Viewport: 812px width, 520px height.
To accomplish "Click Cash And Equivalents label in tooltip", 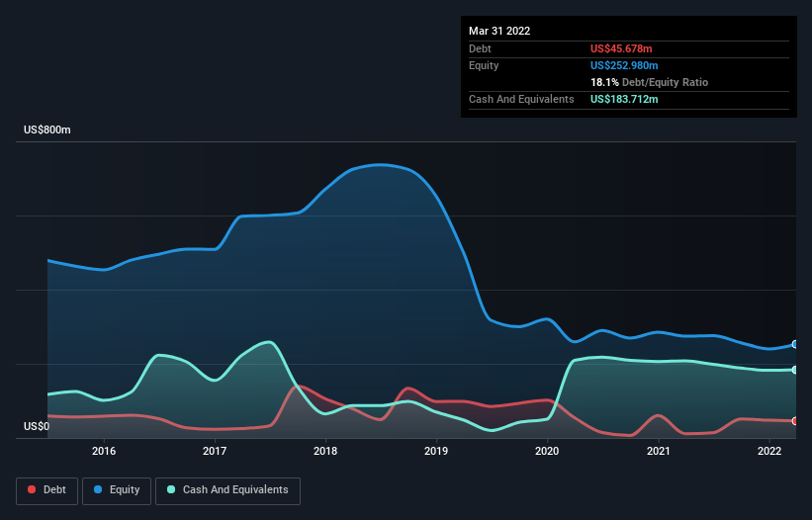I will [x=521, y=99].
